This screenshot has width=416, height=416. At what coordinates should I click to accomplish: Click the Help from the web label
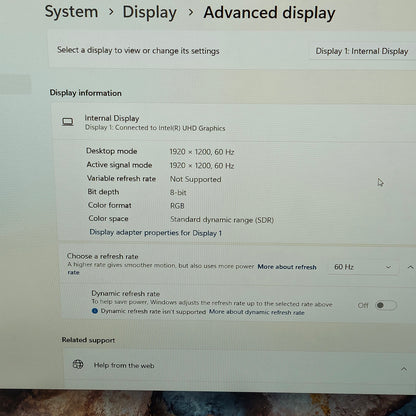124,365
